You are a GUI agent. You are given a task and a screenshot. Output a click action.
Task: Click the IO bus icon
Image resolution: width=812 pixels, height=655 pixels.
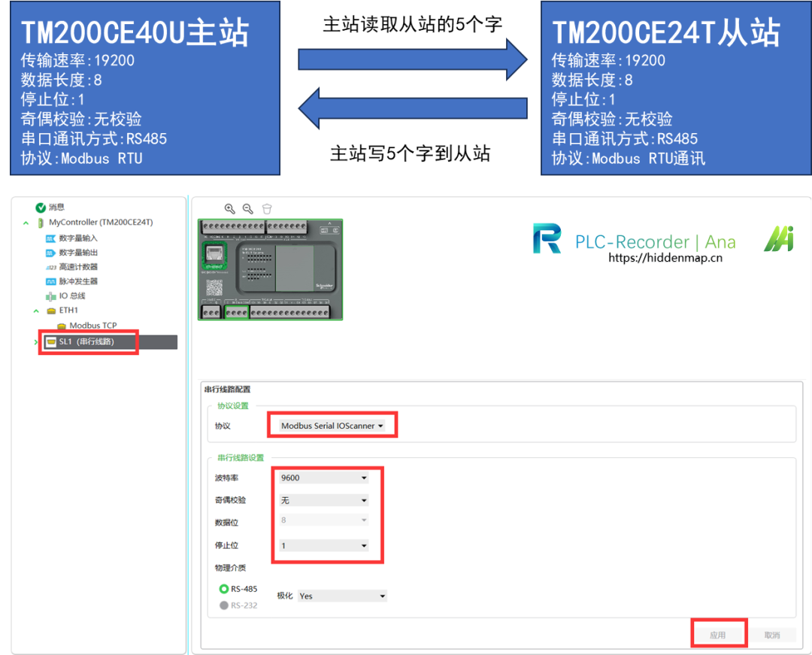[x=51, y=296]
